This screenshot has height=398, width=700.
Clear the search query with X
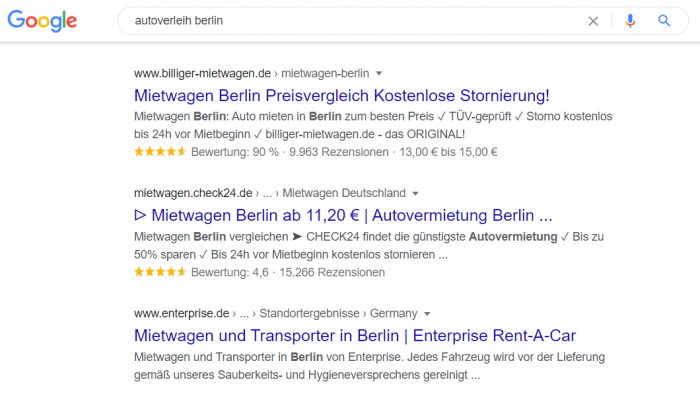(593, 21)
